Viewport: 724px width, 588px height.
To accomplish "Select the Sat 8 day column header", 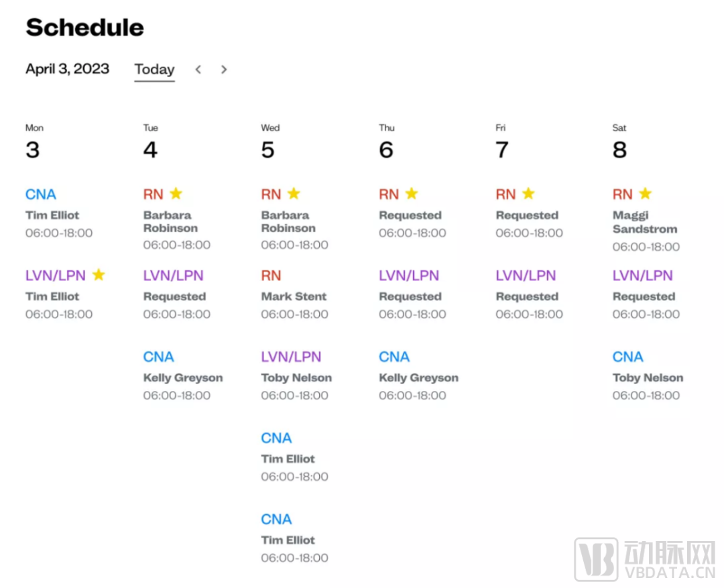I will (x=620, y=142).
